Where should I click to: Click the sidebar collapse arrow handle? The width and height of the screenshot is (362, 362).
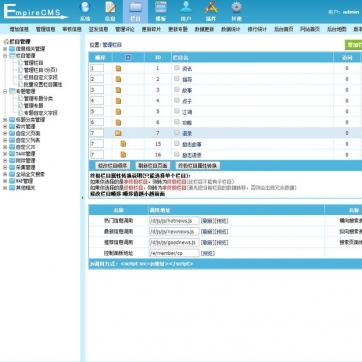[83, 198]
